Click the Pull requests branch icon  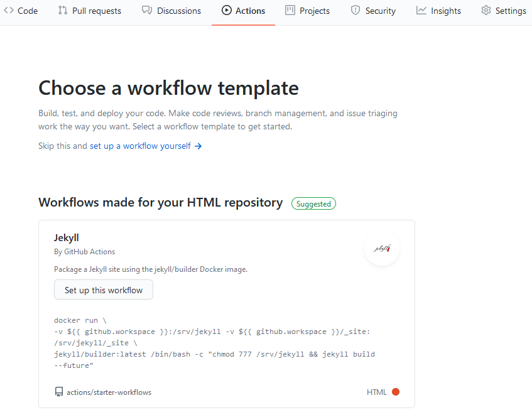[62, 11]
